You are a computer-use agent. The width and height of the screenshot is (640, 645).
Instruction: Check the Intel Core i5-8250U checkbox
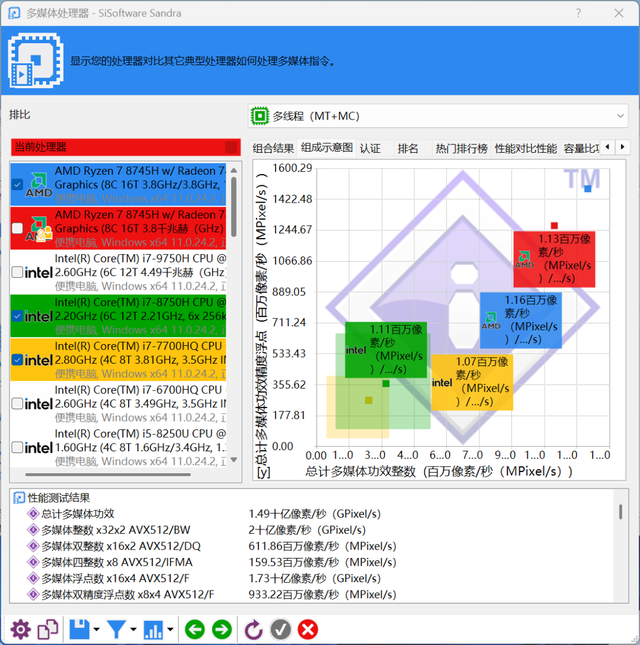17,447
